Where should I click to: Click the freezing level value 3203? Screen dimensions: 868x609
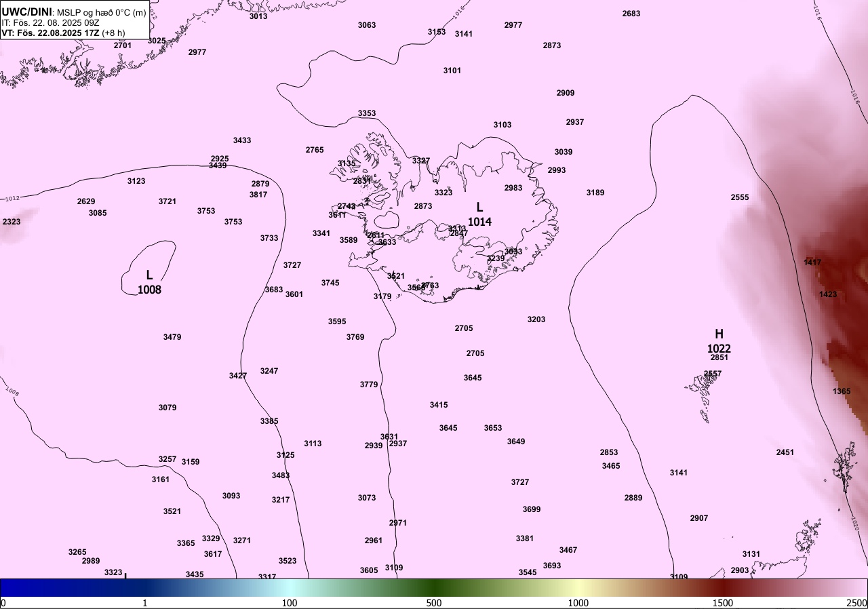(536, 319)
